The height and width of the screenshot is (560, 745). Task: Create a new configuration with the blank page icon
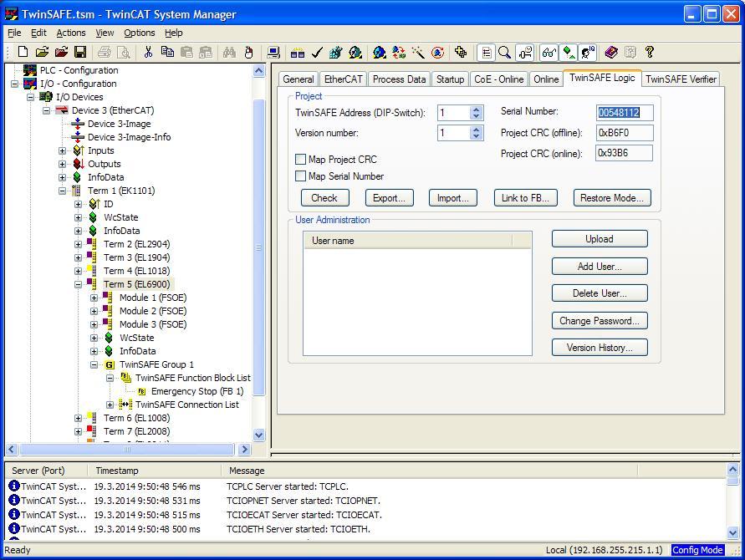pyautogui.click(x=23, y=53)
